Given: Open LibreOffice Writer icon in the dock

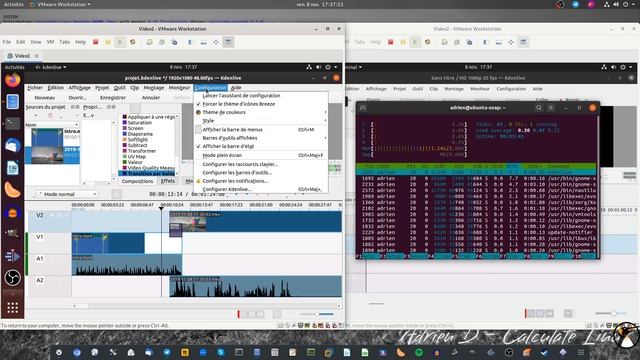Looking at the screenshot, I should 13,168.
